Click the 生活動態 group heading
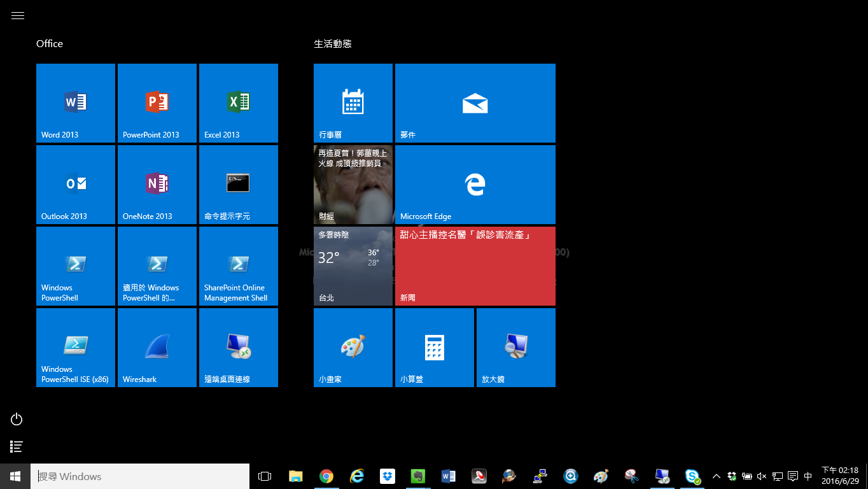The image size is (868, 489). tap(333, 43)
